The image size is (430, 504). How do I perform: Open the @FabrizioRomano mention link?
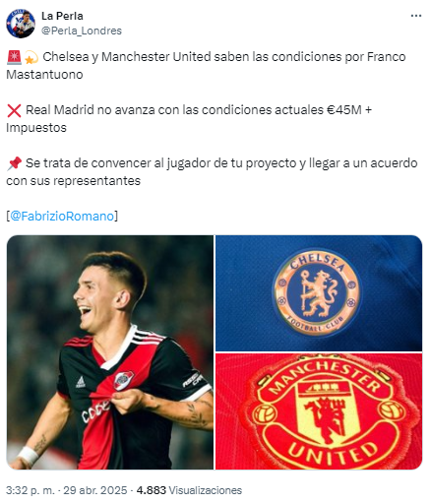[x=62, y=217]
